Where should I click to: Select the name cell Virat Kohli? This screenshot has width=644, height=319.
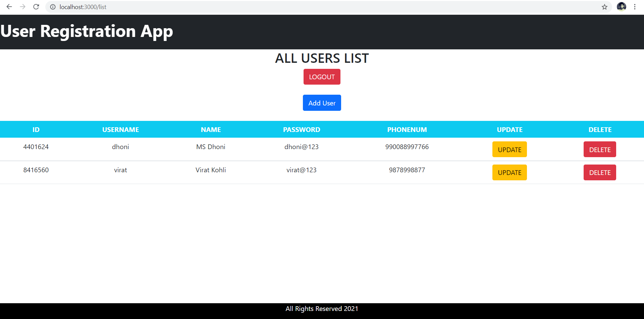click(x=211, y=170)
